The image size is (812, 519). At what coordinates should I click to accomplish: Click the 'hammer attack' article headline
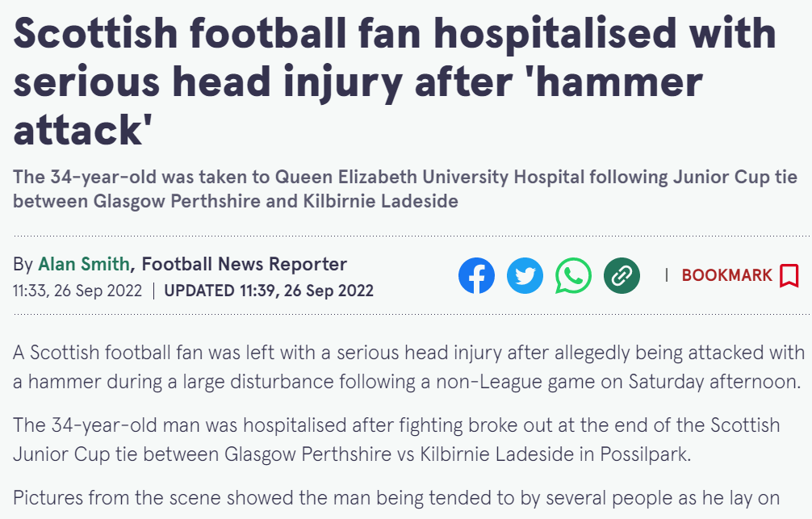(395, 82)
